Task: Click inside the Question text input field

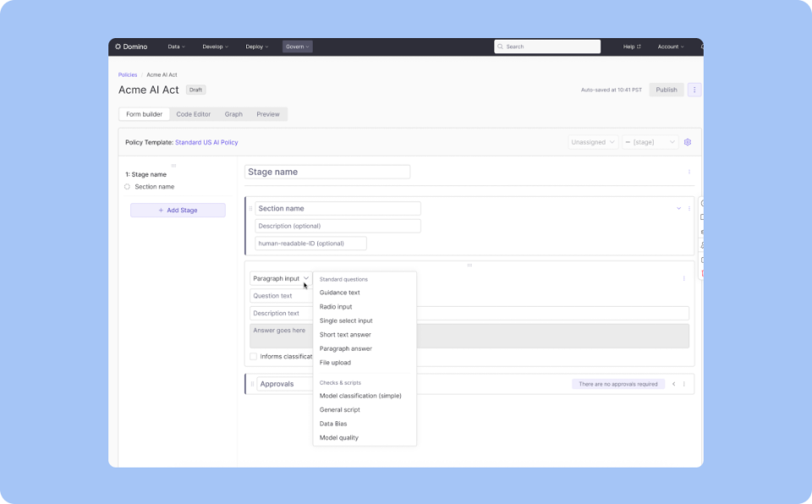Action: (279, 295)
